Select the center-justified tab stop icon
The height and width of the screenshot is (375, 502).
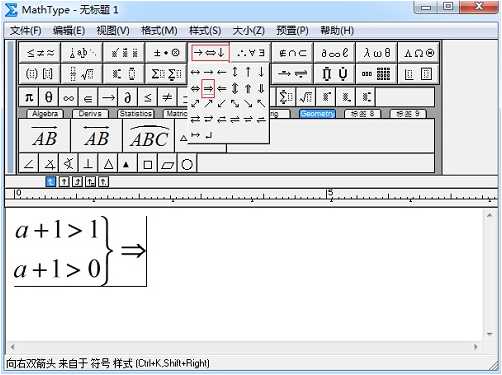(64, 181)
